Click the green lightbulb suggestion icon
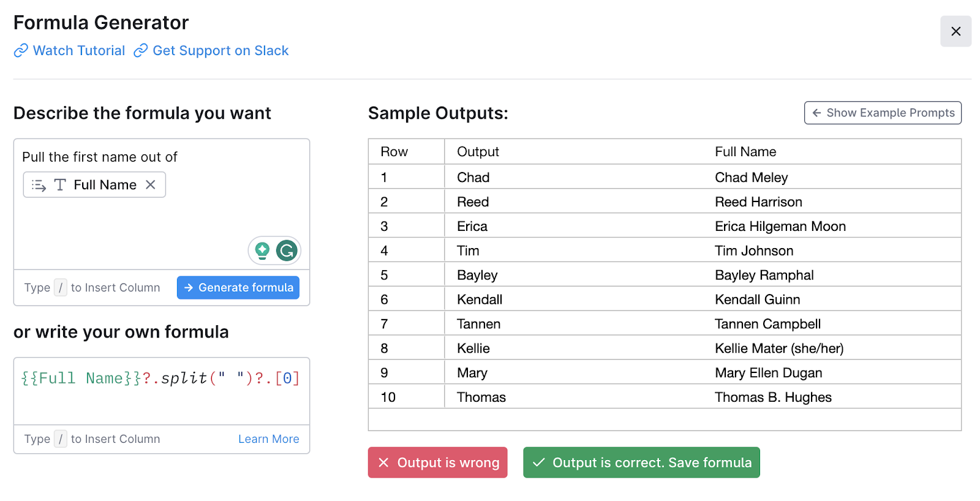 pos(262,250)
